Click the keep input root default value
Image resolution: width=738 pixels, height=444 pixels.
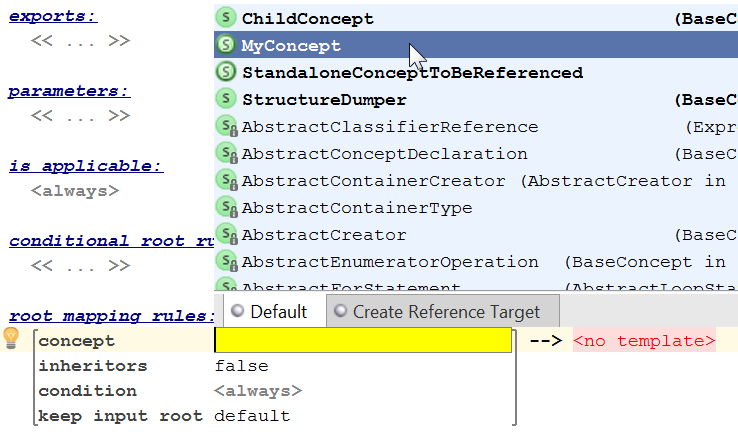[x=252, y=416]
